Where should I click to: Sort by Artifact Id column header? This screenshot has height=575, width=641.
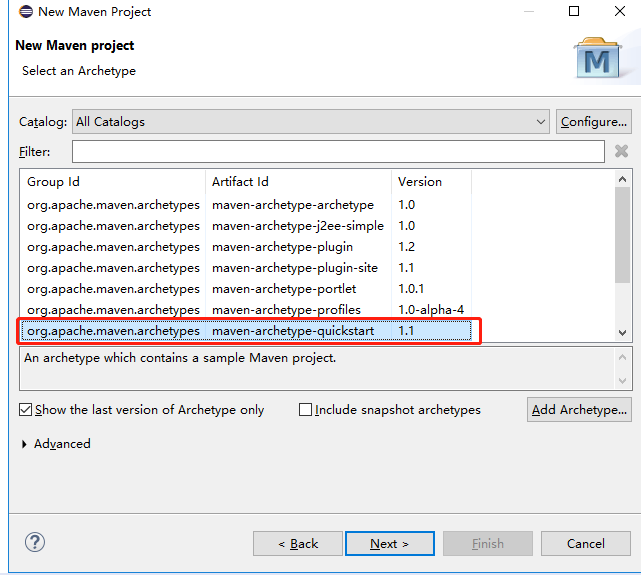coord(298,181)
